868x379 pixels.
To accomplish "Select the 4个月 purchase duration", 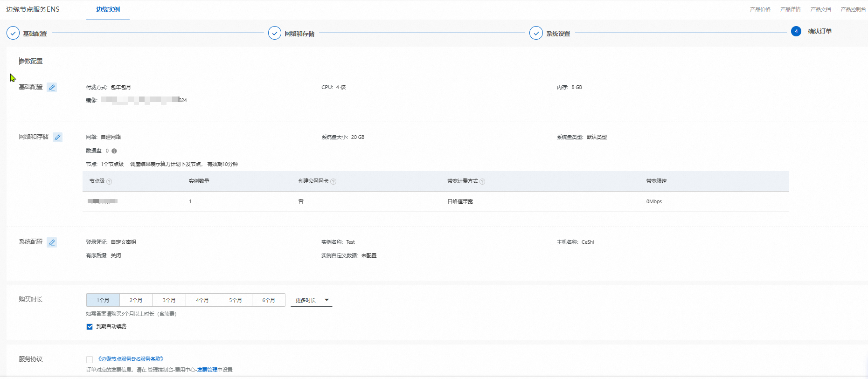I will (202, 300).
